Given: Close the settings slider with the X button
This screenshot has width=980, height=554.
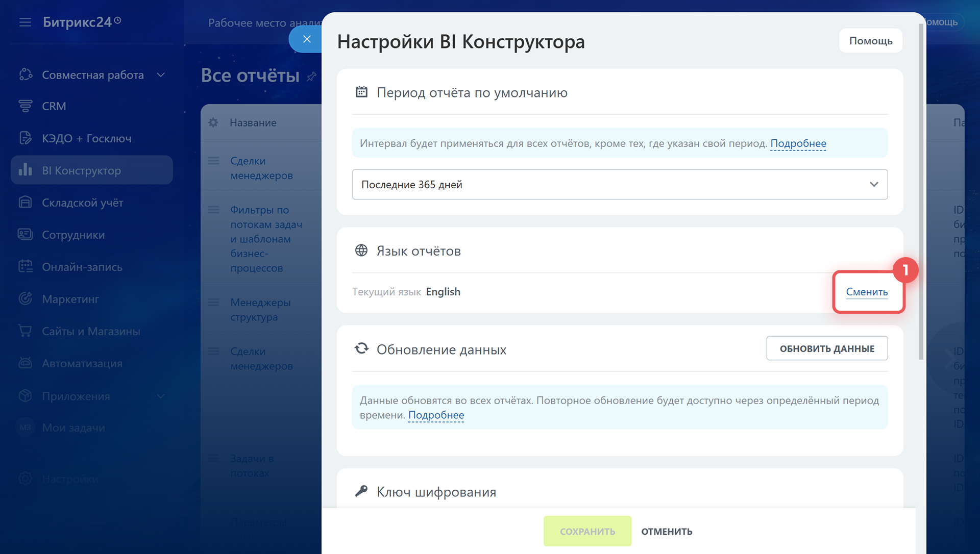Looking at the screenshot, I should 306,39.
